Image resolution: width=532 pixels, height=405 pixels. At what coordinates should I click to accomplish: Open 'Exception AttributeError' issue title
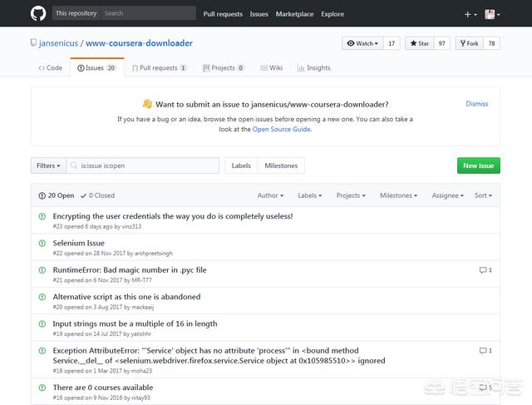(x=219, y=355)
